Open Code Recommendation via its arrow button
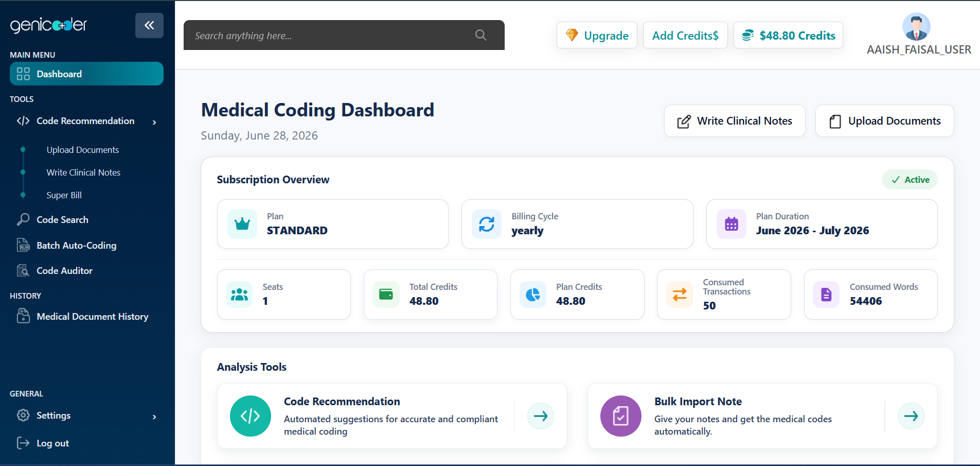 pyautogui.click(x=541, y=416)
